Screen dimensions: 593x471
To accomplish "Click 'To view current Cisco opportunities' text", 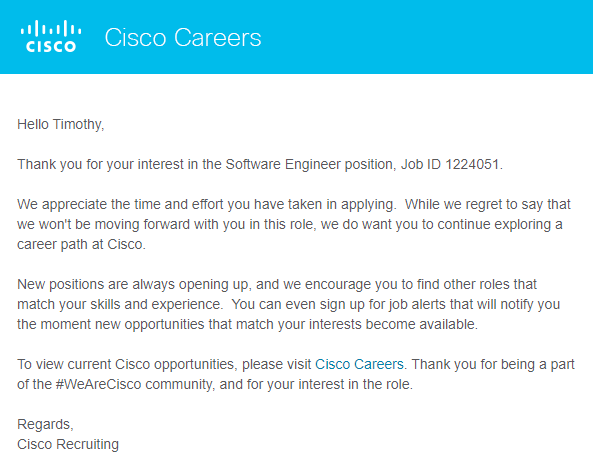I will pos(127,364).
